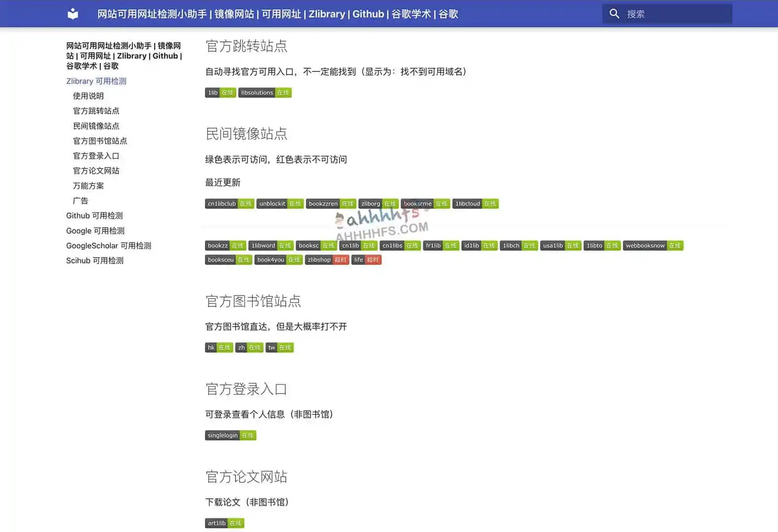This screenshot has width=778, height=532.
Task: Type in the 搜索 search field
Action: (x=675, y=14)
